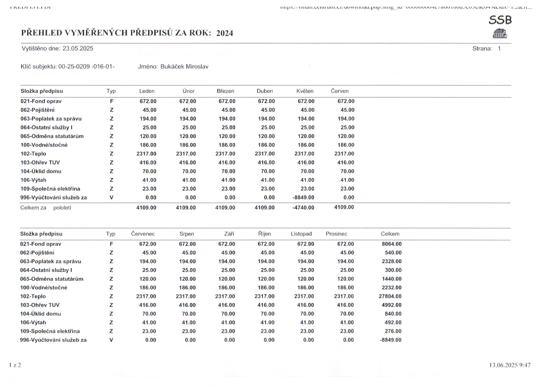Screen dimensions: 539x392
Task: Click the footer timestamp 13.06.2025 9:47
Action: (510, 365)
